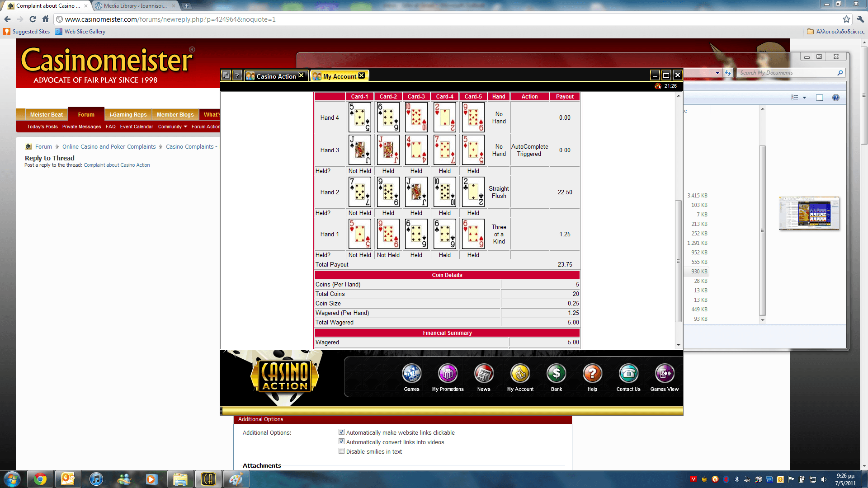Close the My Account tab with its X
This screenshot has width=868, height=488.
click(x=361, y=75)
